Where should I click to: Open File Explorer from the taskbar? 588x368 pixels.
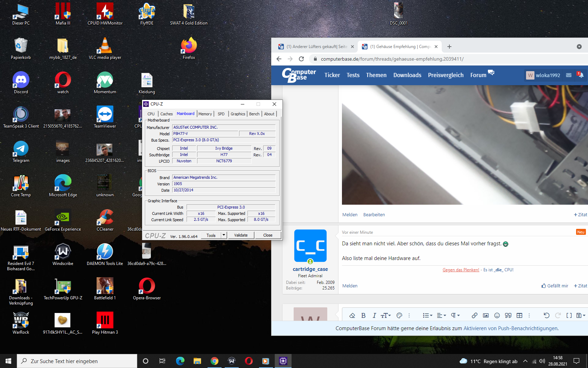pyautogui.click(x=197, y=361)
